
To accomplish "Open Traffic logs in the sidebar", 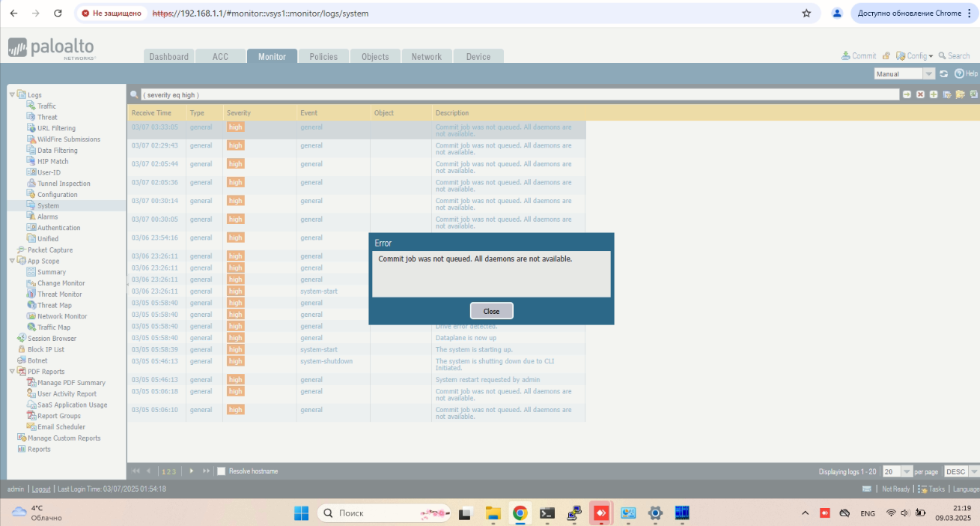I will click(46, 106).
